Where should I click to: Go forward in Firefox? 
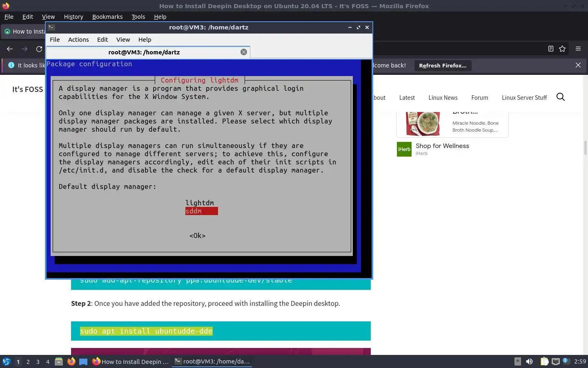click(x=24, y=49)
